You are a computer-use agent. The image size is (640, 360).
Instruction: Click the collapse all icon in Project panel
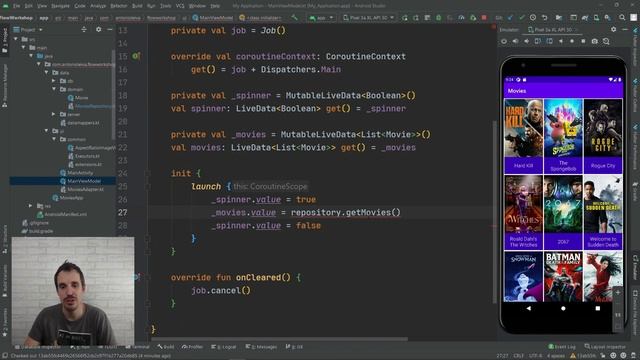pyautogui.click(x=84, y=29)
